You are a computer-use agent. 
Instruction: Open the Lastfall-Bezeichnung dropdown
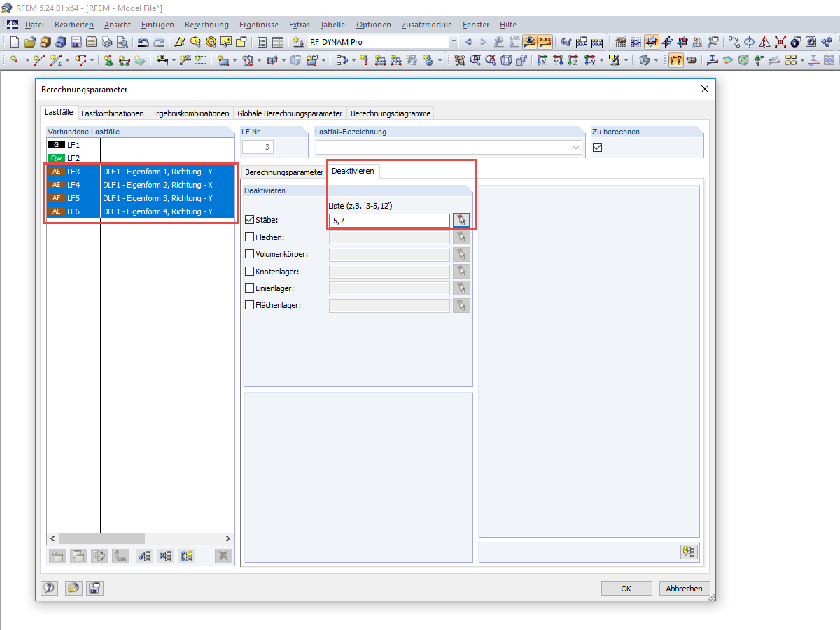[x=576, y=147]
